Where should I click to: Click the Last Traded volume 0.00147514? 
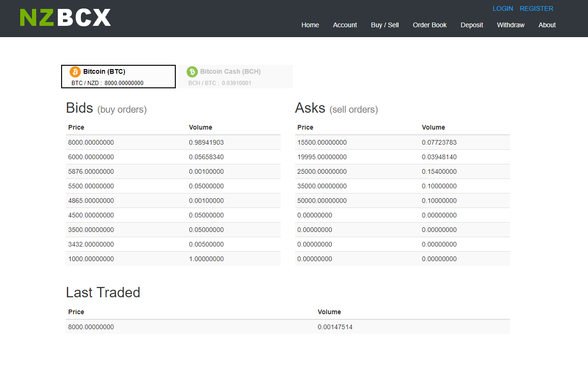(335, 327)
